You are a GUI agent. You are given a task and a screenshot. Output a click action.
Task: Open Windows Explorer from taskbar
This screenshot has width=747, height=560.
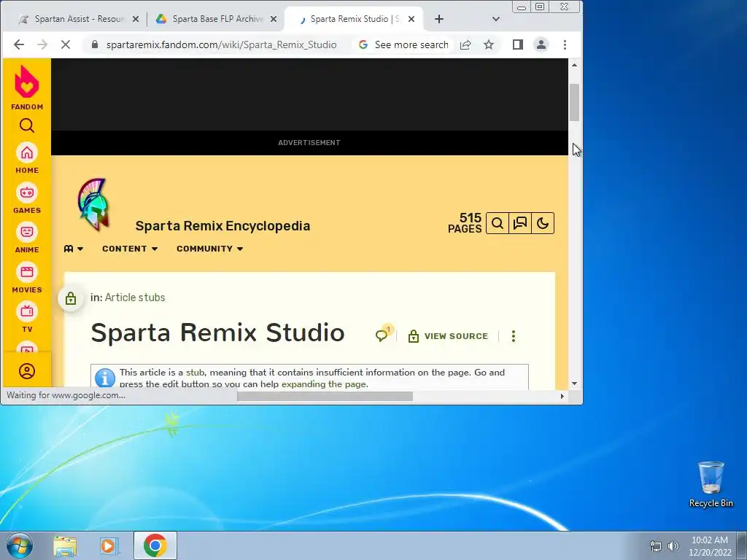click(65, 545)
